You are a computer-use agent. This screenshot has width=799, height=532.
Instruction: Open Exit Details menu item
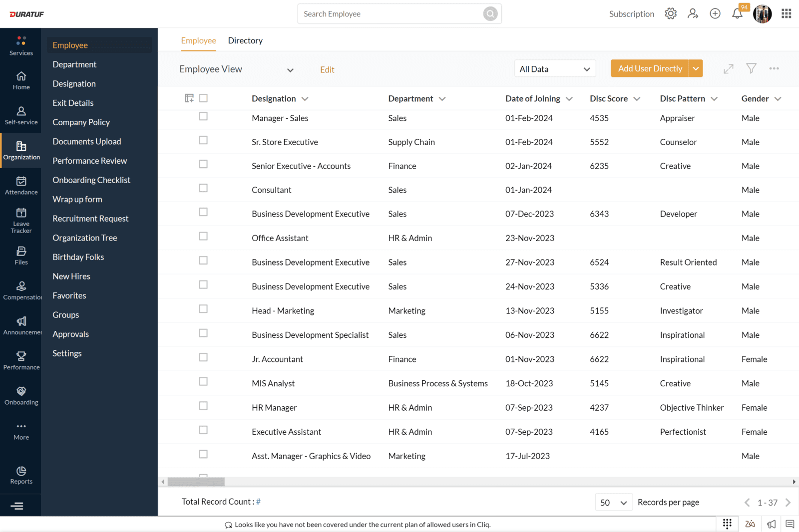[x=73, y=103]
